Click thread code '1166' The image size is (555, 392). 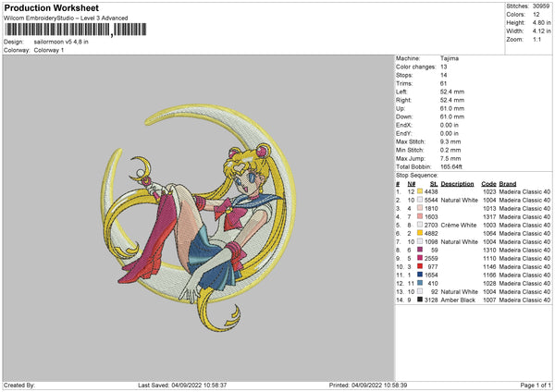[489, 275]
